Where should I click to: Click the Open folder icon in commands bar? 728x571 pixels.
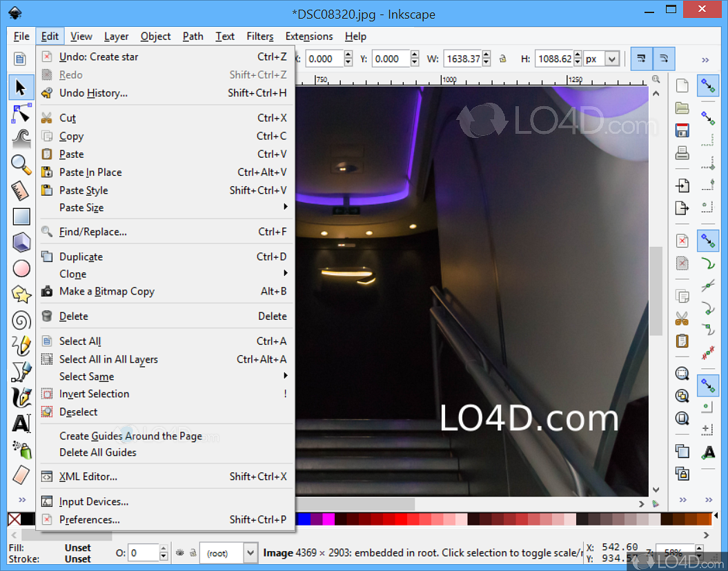[682, 108]
